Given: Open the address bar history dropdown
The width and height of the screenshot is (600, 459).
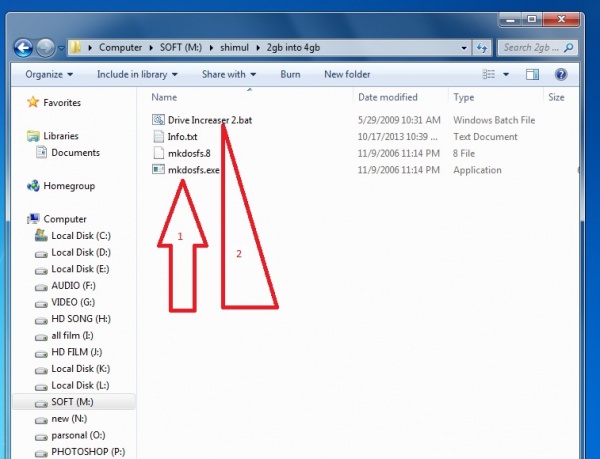Looking at the screenshot, I should click(x=464, y=48).
